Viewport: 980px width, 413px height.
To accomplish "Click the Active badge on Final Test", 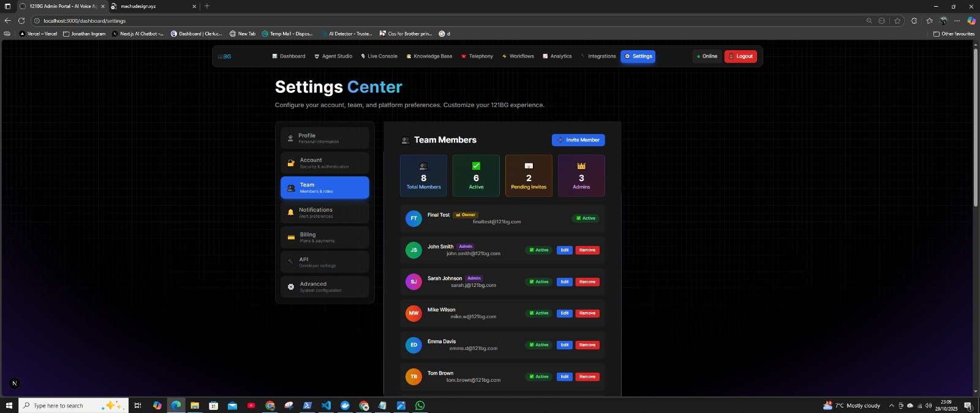I will (x=585, y=218).
